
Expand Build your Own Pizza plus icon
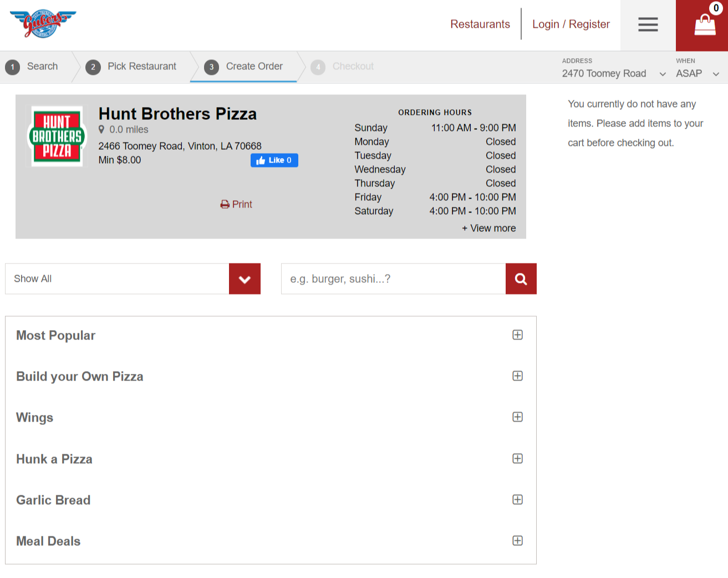click(517, 376)
